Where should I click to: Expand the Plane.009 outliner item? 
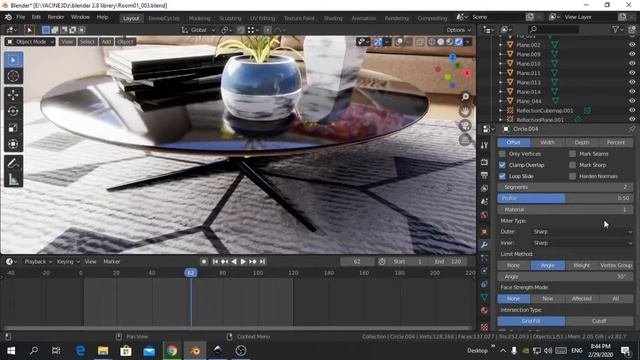coord(501,54)
